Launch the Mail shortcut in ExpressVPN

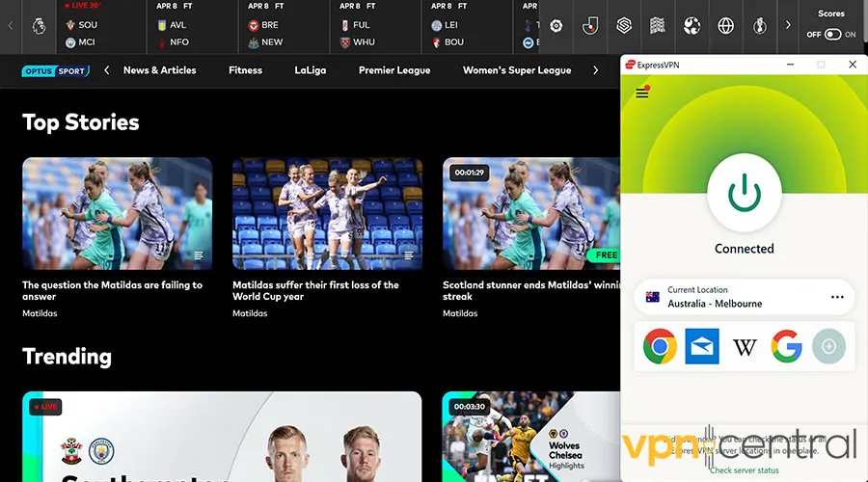(x=702, y=346)
